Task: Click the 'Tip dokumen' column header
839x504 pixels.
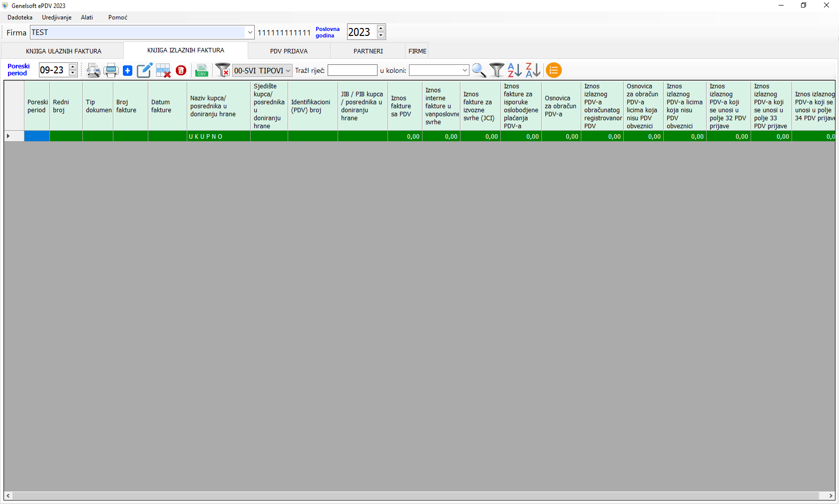Action: click(x=98, y=106)
